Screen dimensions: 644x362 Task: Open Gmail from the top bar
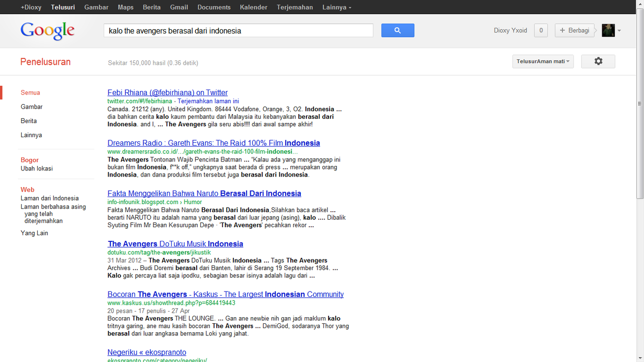(179, 7)
